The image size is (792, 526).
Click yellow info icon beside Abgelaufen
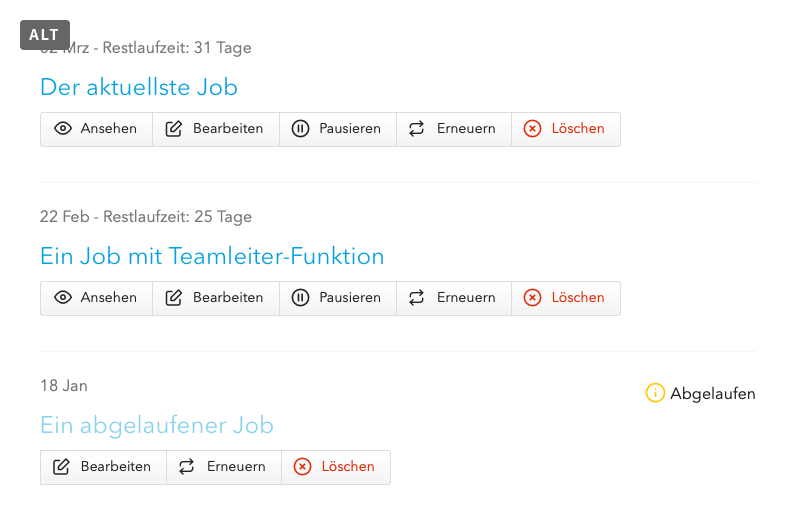[655, 393]
